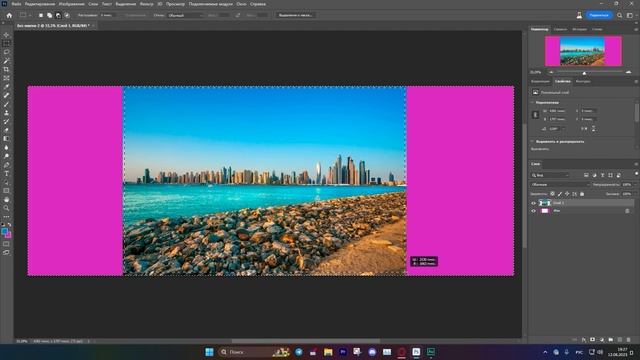This screenshot has height=360, width=640.
Task: Select the Gradient tool
Action: click(6, 139)
